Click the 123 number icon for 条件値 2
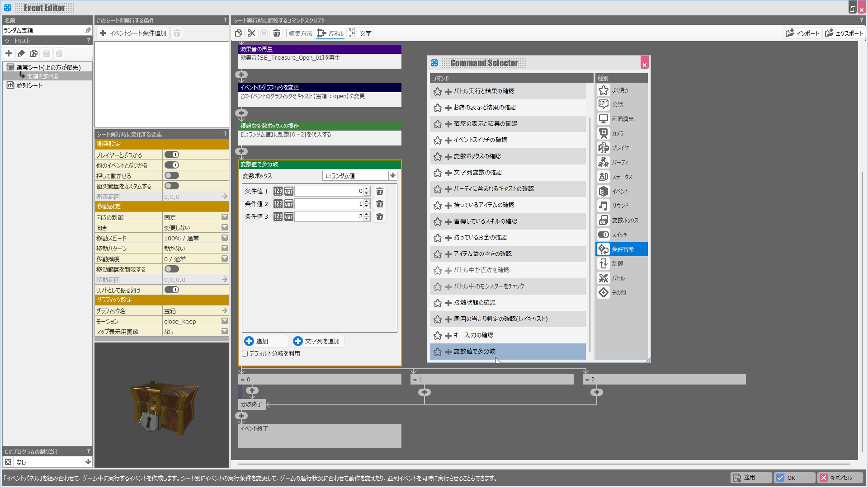 pos(278,204)
